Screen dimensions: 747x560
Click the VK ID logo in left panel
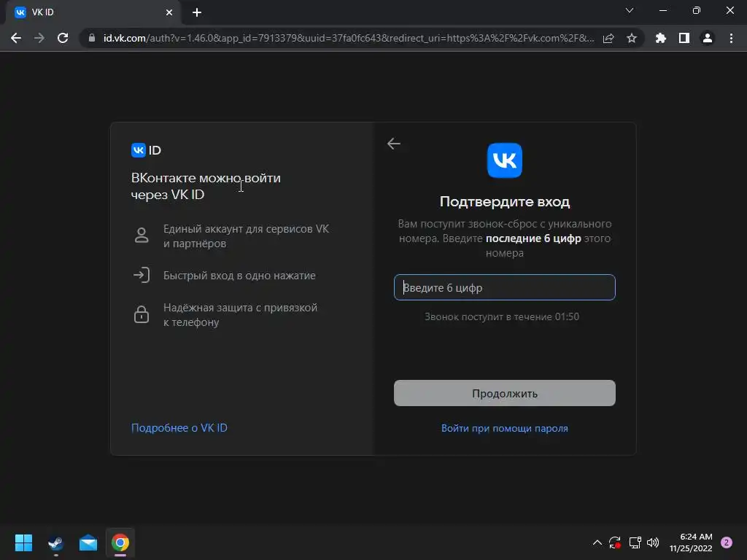[x=146, y=150]
